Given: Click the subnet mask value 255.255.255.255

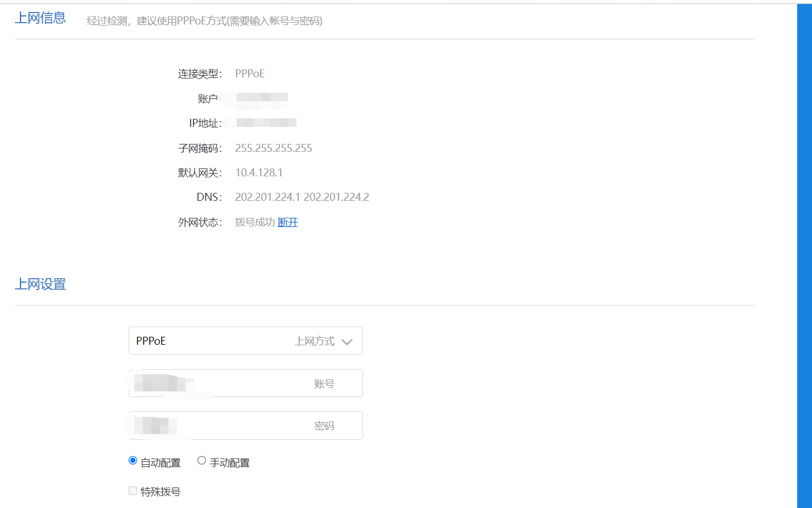Looking at the screenshot, I should 273,148.
